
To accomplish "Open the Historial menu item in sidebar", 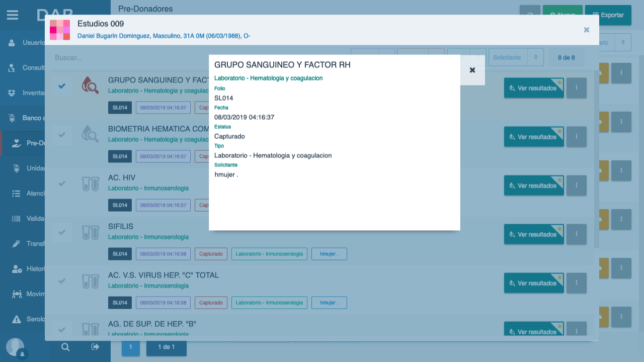I will pyautogui.click(x=23, y=269).
